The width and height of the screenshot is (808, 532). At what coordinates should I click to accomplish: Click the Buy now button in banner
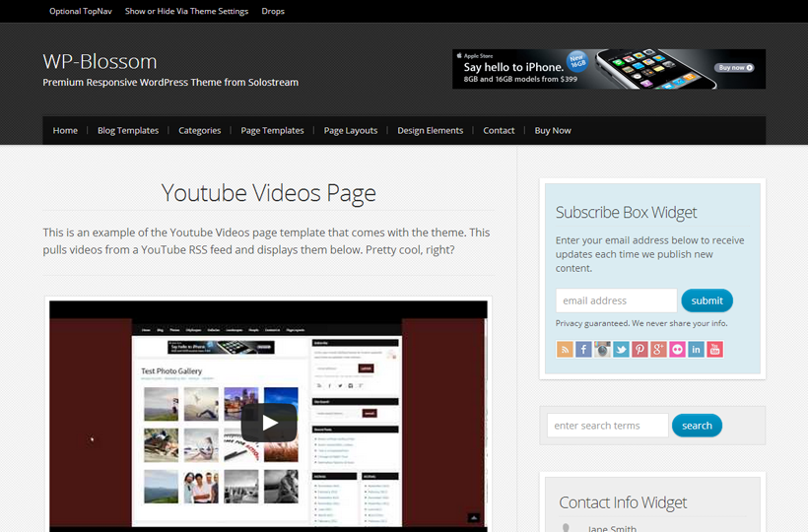coord(734,67)
